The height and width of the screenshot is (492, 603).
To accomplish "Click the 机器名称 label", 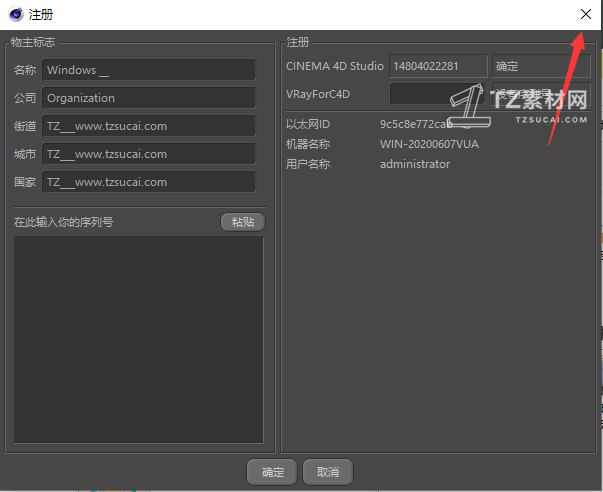I will point(308,144).
